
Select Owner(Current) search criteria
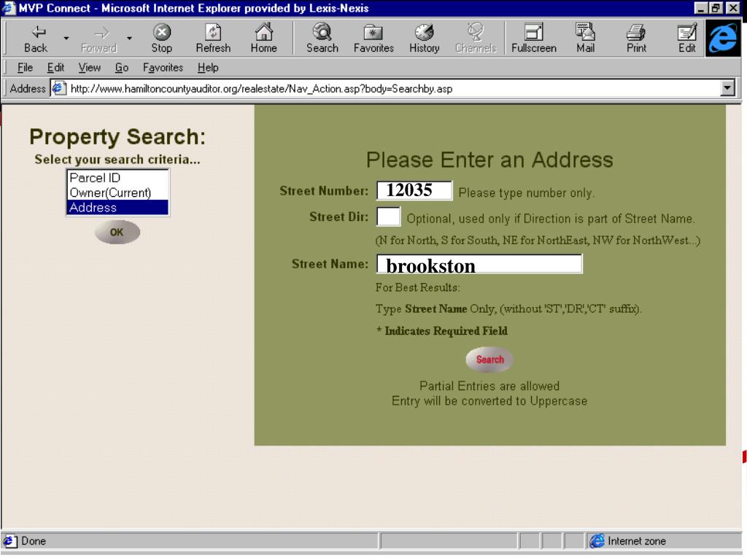pos(117,192)
